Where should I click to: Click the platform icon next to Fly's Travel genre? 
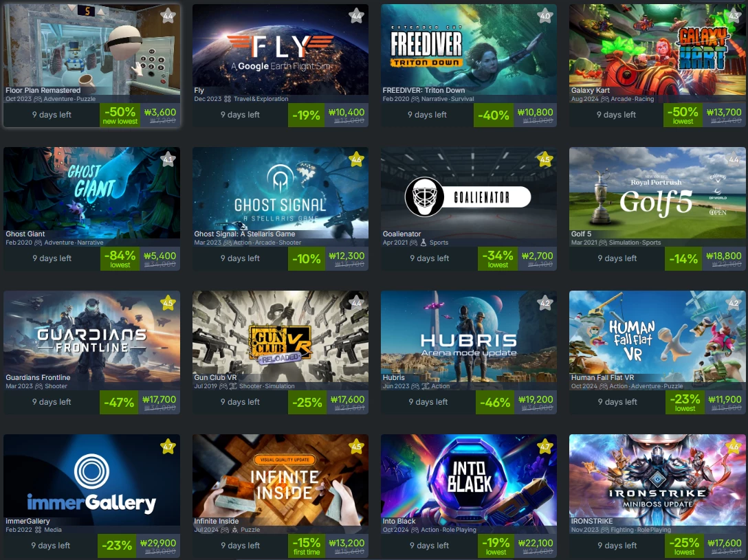click(228, 99)
